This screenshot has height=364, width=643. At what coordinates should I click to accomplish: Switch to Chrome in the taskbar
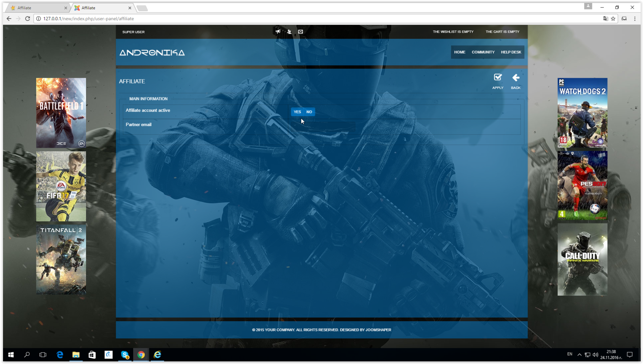(141, 355)
